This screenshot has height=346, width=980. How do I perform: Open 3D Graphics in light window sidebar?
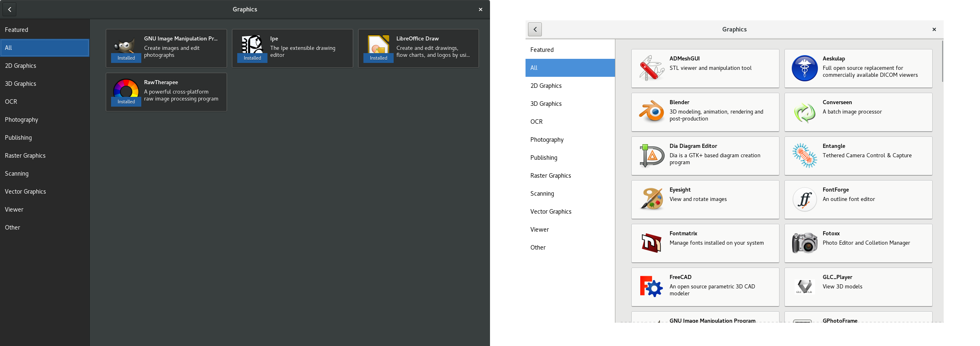[x=570, y=104]
